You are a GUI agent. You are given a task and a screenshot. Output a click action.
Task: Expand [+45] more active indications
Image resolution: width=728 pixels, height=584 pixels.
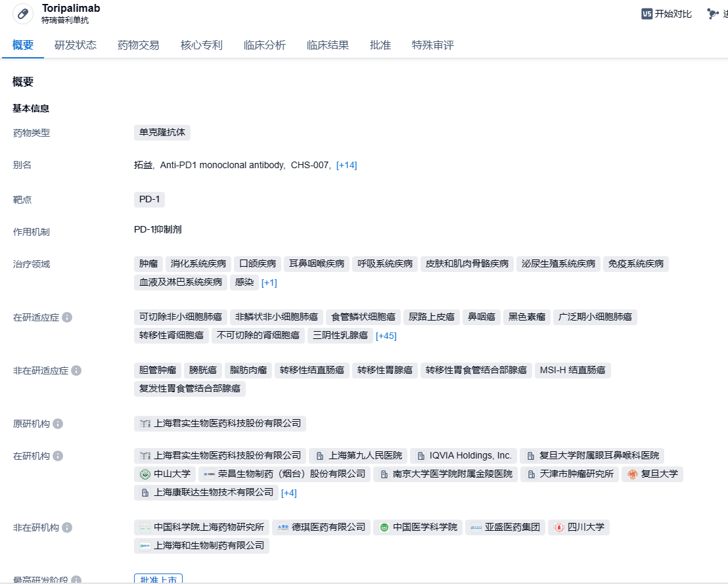[386, 336]
